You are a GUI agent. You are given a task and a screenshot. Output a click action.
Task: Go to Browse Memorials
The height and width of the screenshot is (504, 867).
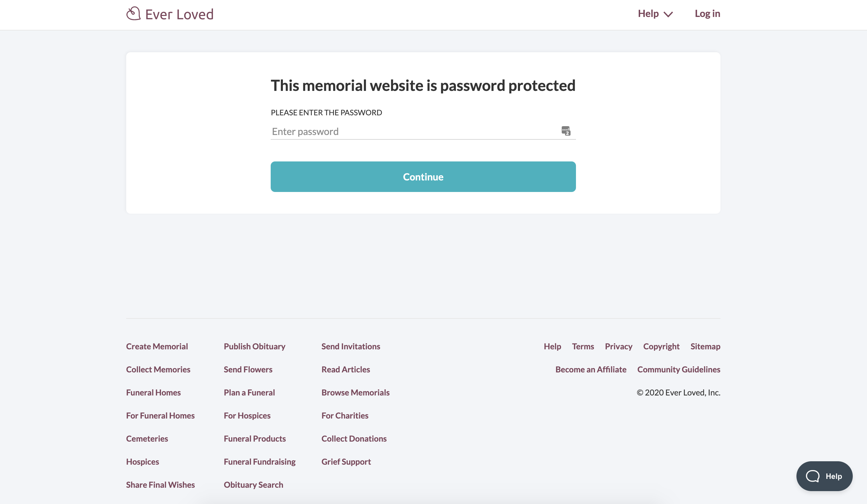(355, 392)
